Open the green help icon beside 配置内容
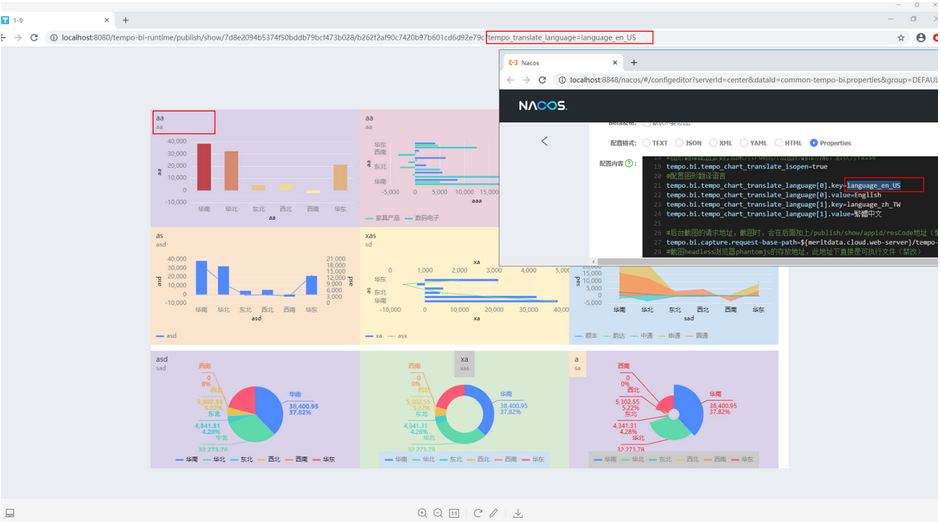The width and height of the screenshot is (940, 522). (x=629, y=163)
